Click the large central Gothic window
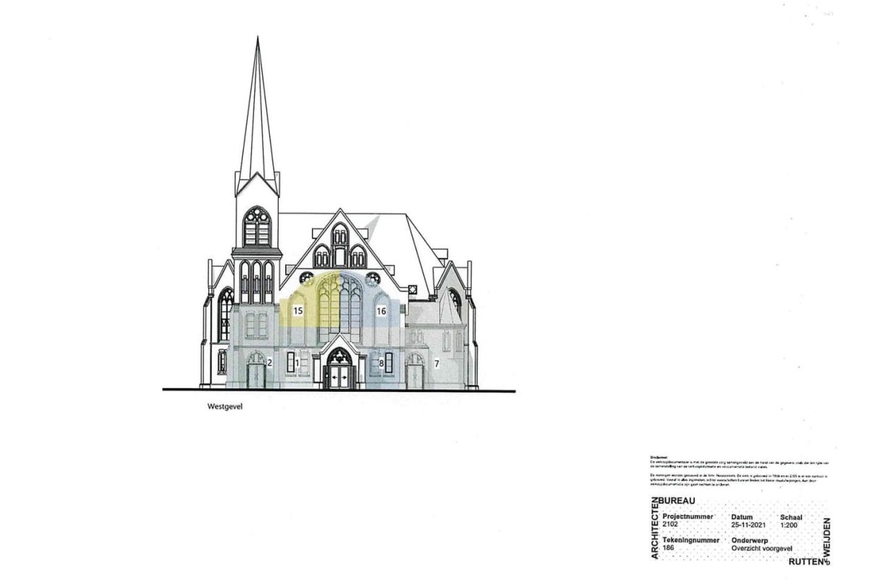 pyautogui.click(x=339, y=307)
